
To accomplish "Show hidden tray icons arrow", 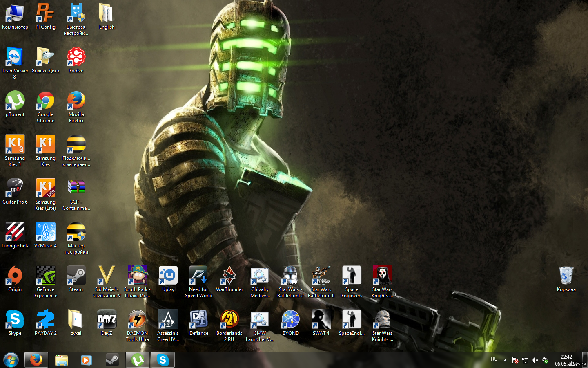I will pos(505,360).
